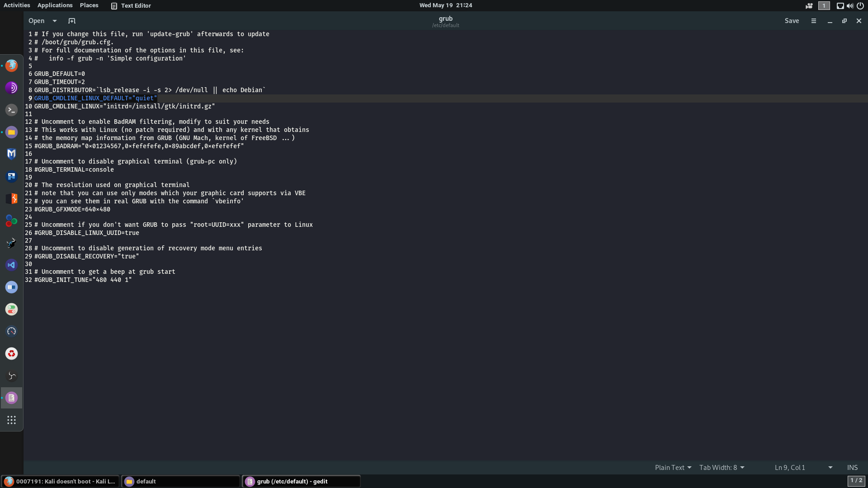Expand the Open recent files arrow
The height and width of the screenshot is (488, 868).
(55, 21)
